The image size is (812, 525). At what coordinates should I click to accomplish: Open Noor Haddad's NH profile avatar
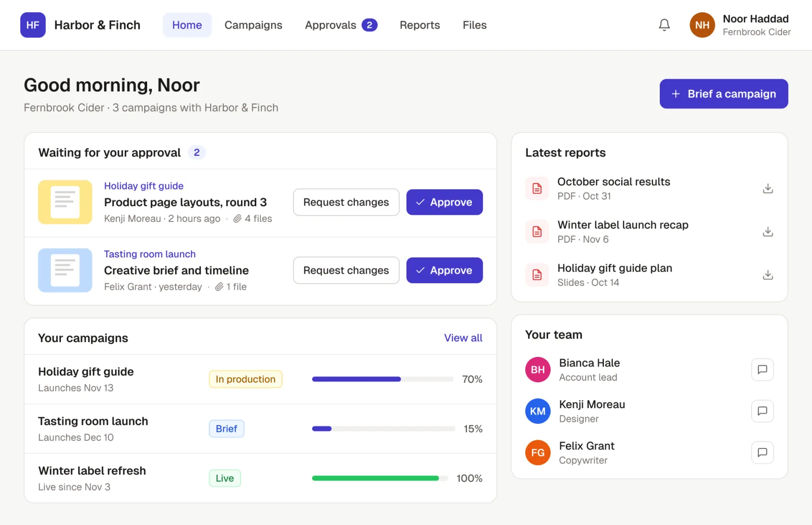[702, 25]
